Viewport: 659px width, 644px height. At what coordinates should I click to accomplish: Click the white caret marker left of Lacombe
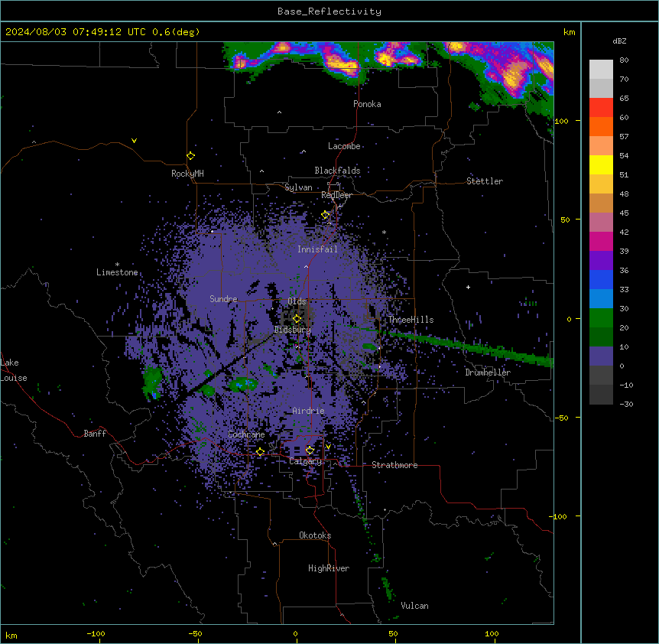304,151
